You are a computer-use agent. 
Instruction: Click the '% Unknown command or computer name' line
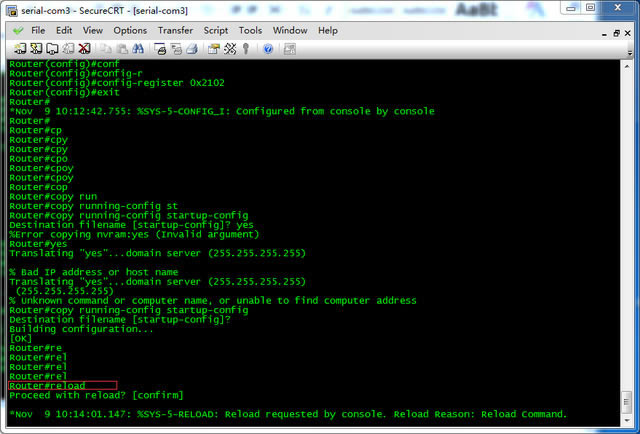(213, 300)
